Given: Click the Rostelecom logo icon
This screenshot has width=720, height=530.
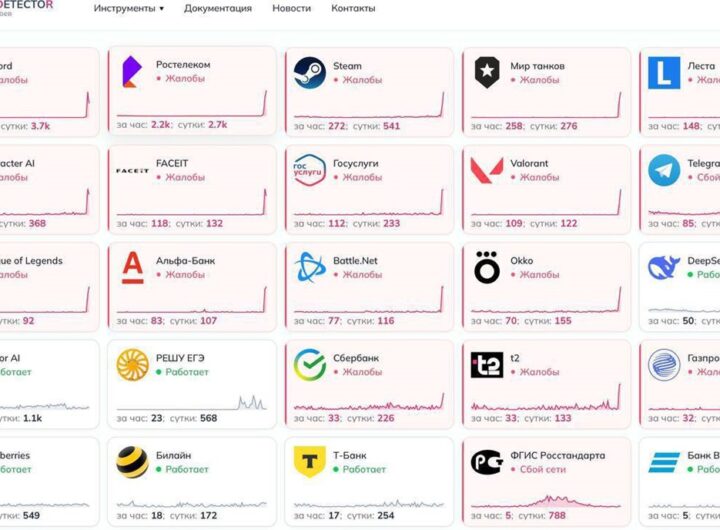Looking at the screenshot, I should point(132,72).
